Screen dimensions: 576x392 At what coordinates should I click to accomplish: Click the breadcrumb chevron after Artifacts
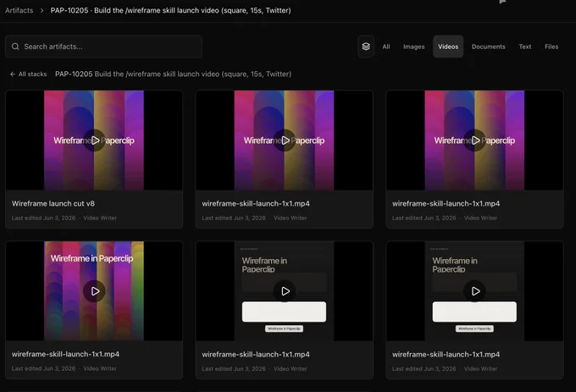pos(42,11)
